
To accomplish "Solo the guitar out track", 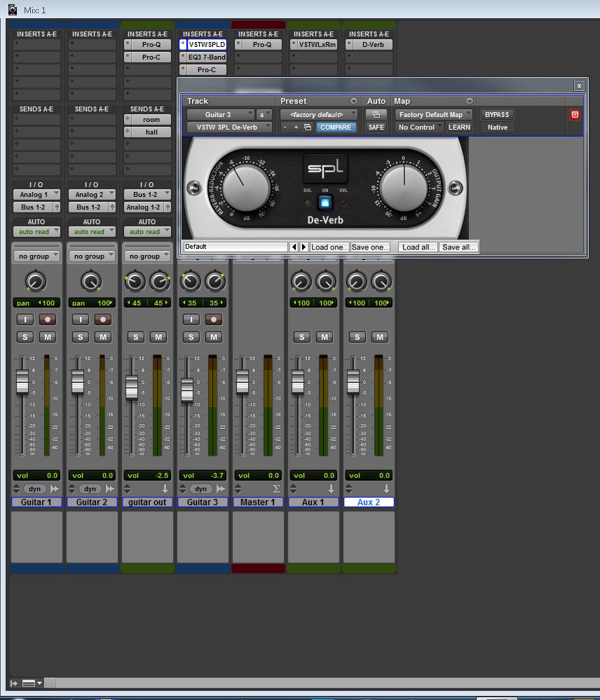I will coord(136,337).
